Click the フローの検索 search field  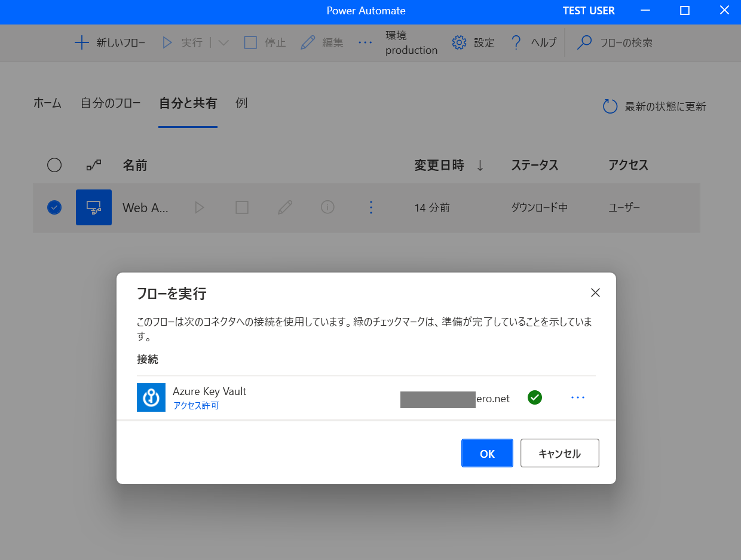point(626,42)
